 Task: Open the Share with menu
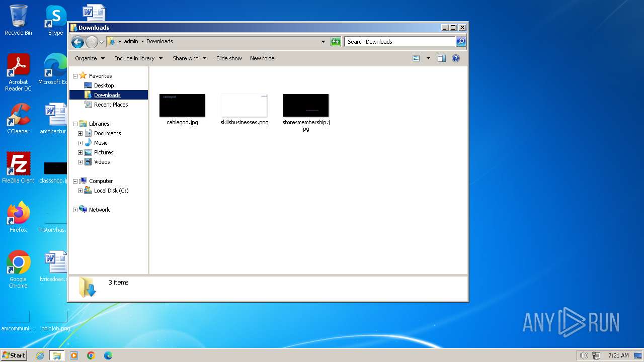[x=190, y=58]
